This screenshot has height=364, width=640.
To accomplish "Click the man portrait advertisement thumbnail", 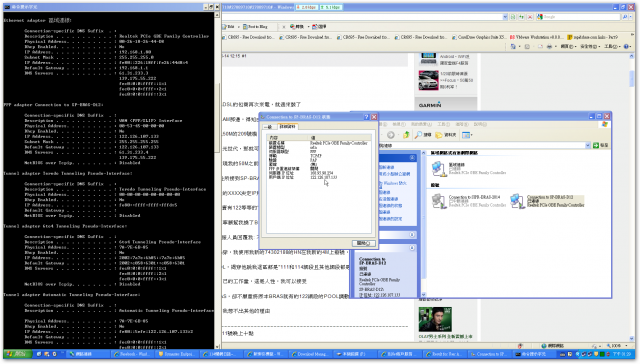I will coord(435,320).
